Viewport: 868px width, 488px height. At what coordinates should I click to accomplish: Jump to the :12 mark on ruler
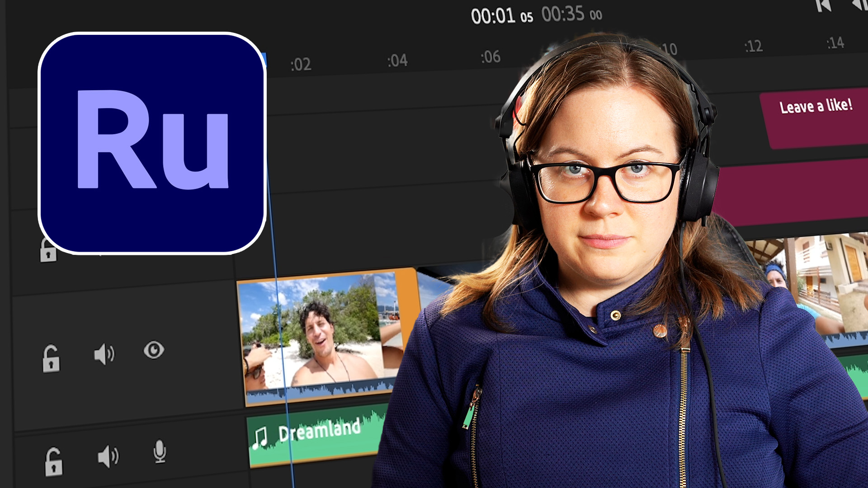tap(753, 46)
